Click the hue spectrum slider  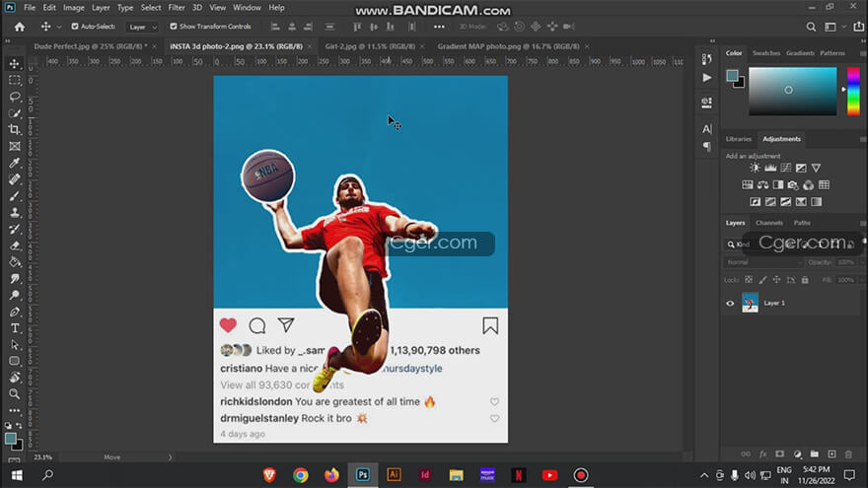853,92
